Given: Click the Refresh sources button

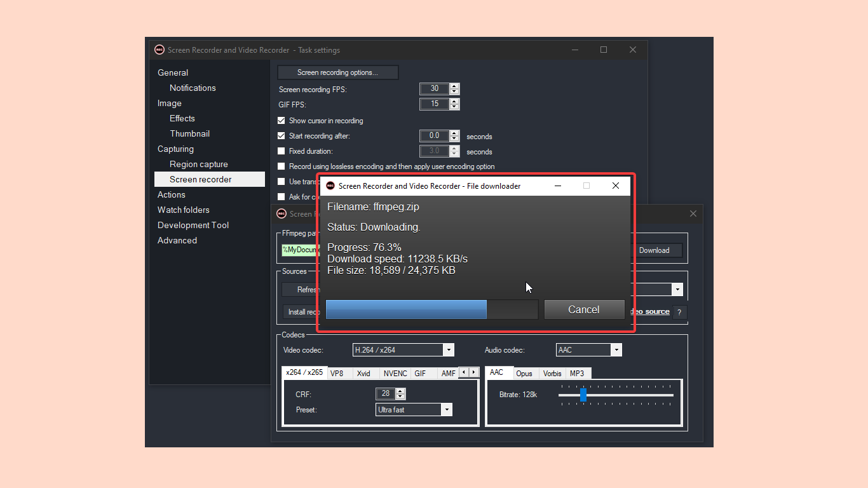Looking at the screenshot, I should coord(300,290).
